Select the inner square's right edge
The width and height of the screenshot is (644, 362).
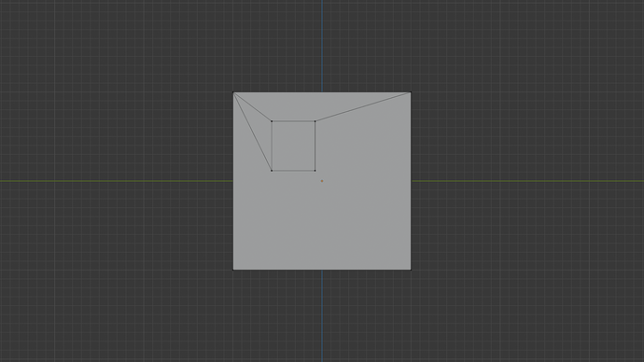315,146
